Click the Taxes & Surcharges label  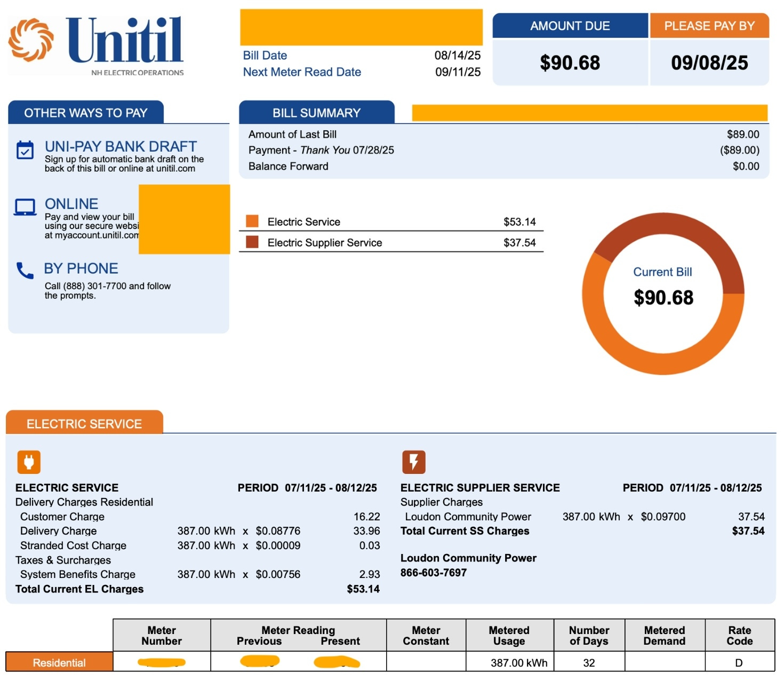coord(63,560)
